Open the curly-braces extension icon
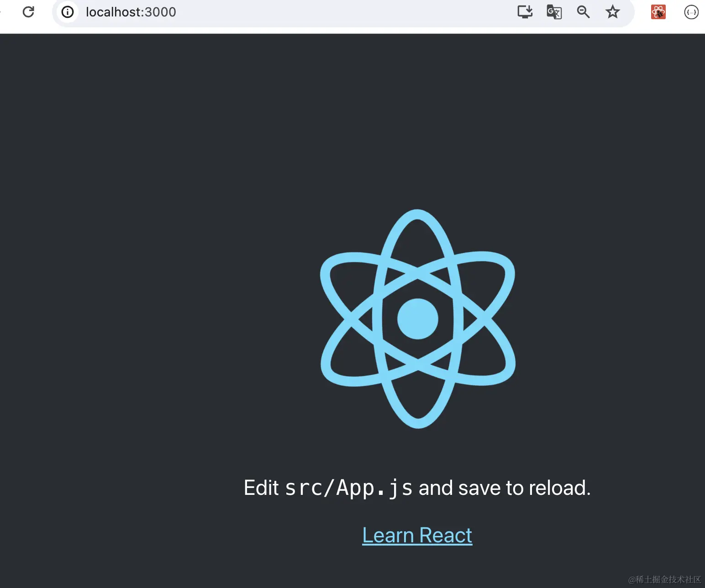Viewport: 705px width, 588px height. (691, 12)
